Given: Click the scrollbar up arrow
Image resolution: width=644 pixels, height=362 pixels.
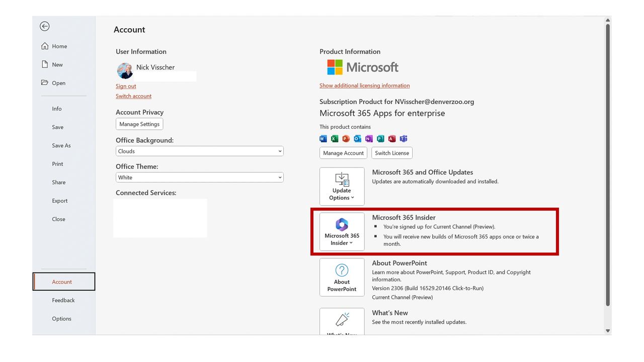Looking at the screenshot, I should [x=608, y=20].
